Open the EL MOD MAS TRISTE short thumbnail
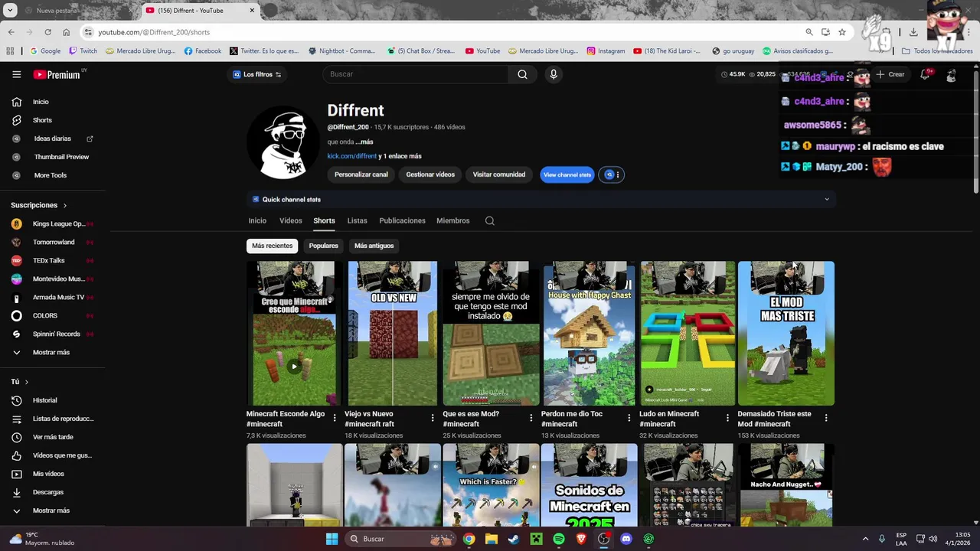Viewport: 980px width, 551px height. click(786, 334)
